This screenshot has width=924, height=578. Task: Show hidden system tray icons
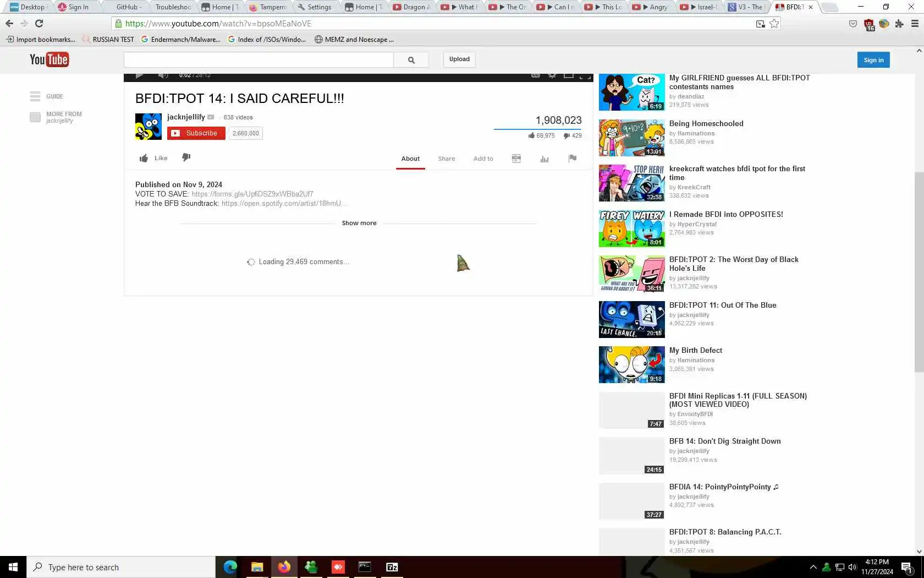(x=813, y=567)
